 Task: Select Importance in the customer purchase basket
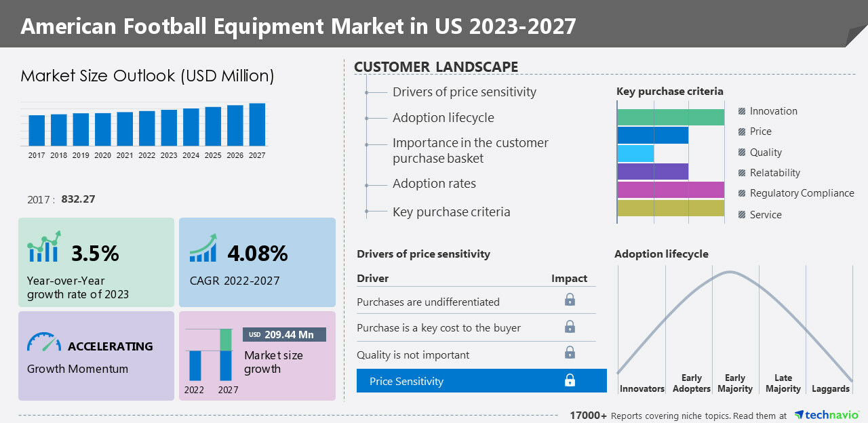point(470,150)
